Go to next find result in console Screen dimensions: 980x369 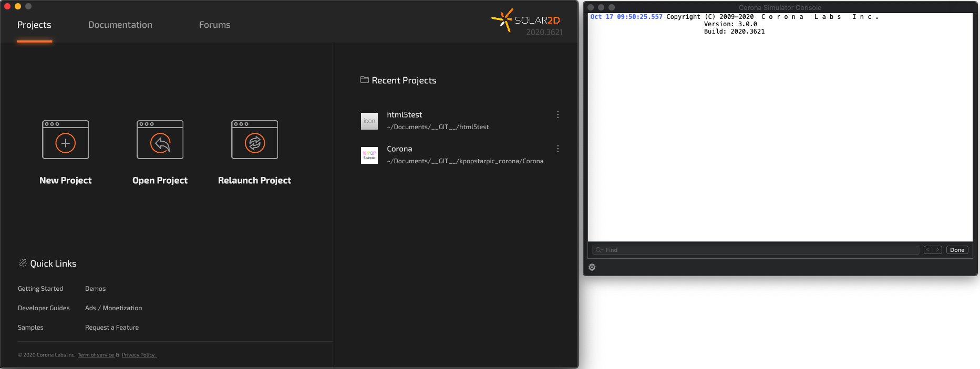[937, 250]
